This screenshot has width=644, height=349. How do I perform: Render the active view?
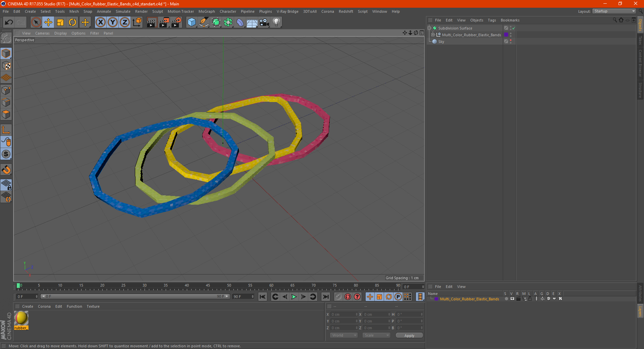tap(152, 22)
